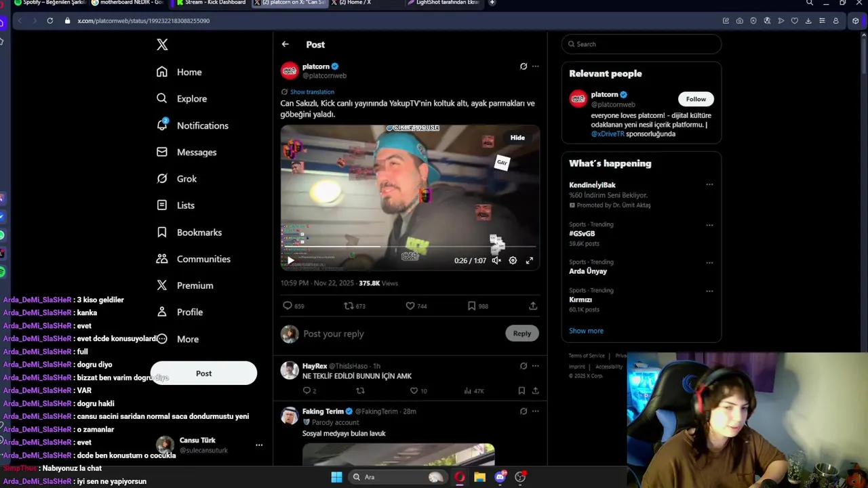Open the Explore section
The image size is (868, 488).
click(x=181, y=98)
